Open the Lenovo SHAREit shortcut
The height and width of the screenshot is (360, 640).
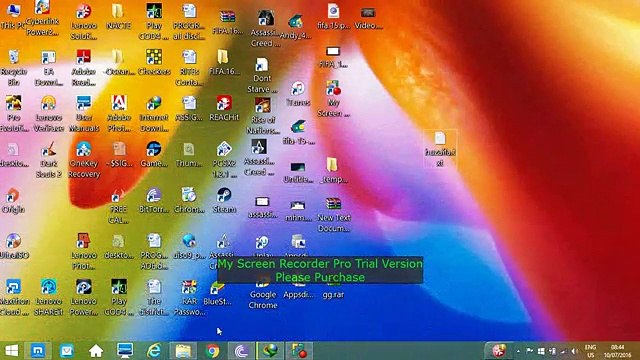pyautogui.click(x=49, y=298)
